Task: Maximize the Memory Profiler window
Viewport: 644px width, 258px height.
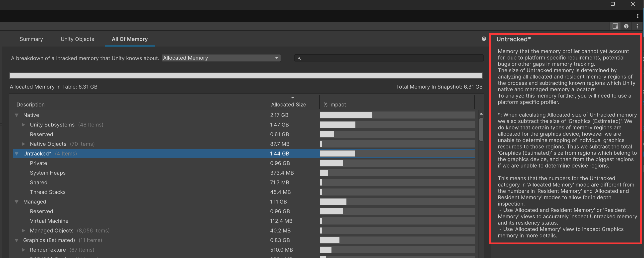Action: [613, 4]
